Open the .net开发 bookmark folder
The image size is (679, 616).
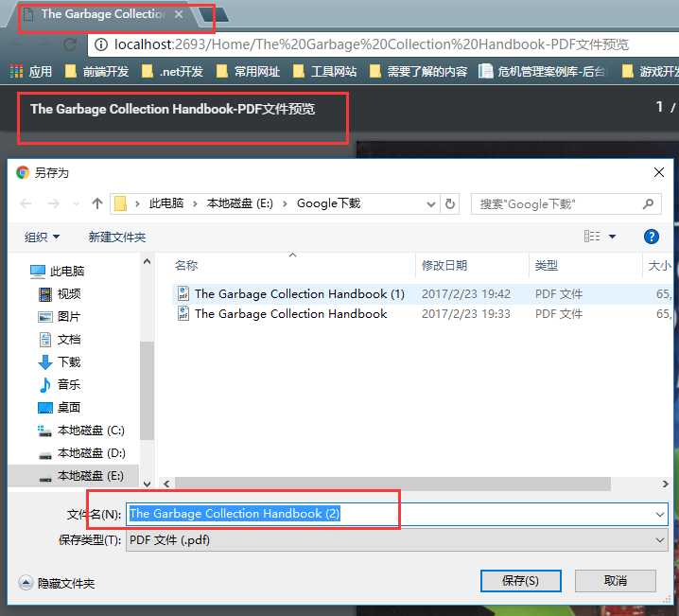172,71
